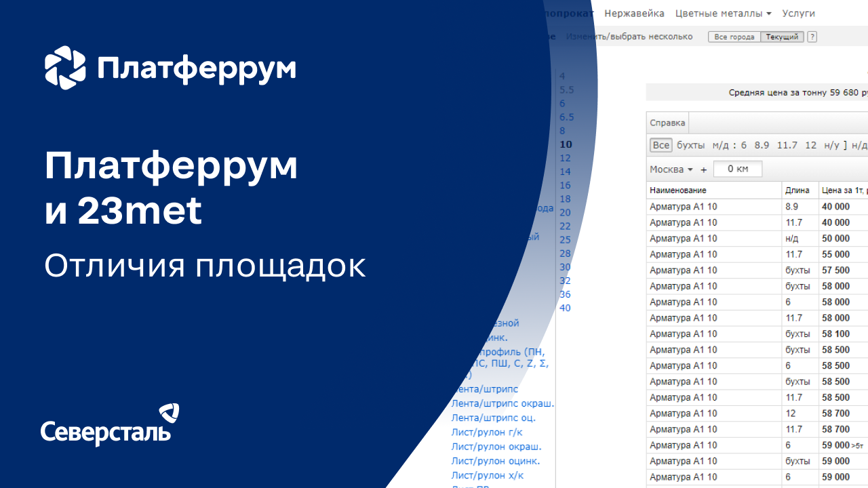
Task: Click the 59 000 >5т price cell
Action: pos(842,445)
